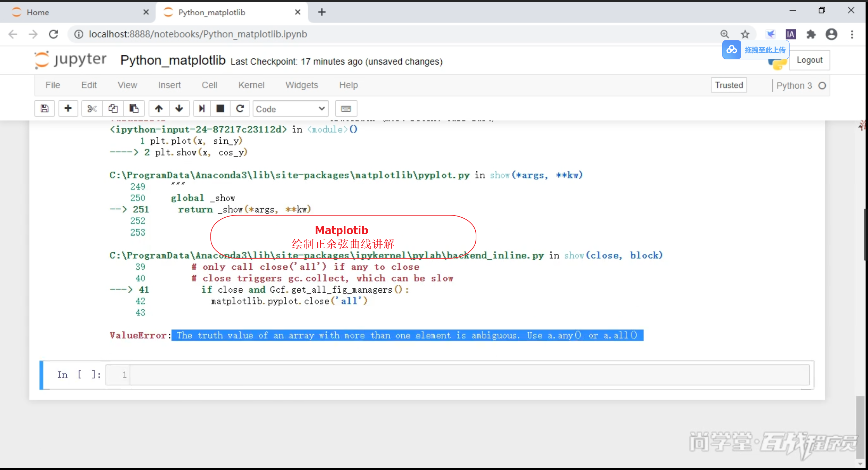
Task: Click the highlighted truth value error message
Action: pyautogui.click(x=407, y=335)
